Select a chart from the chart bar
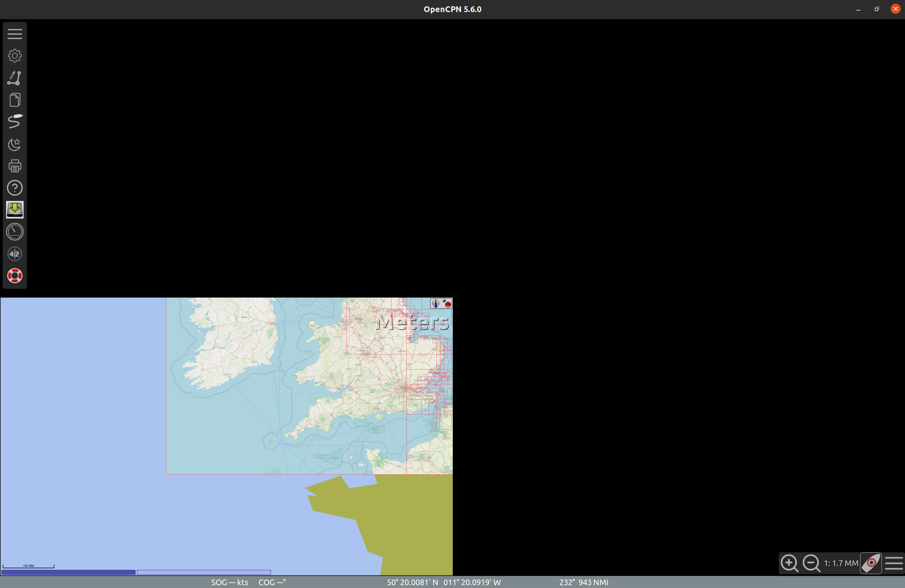This screenshot has width=905, height=588. (68, 572)
